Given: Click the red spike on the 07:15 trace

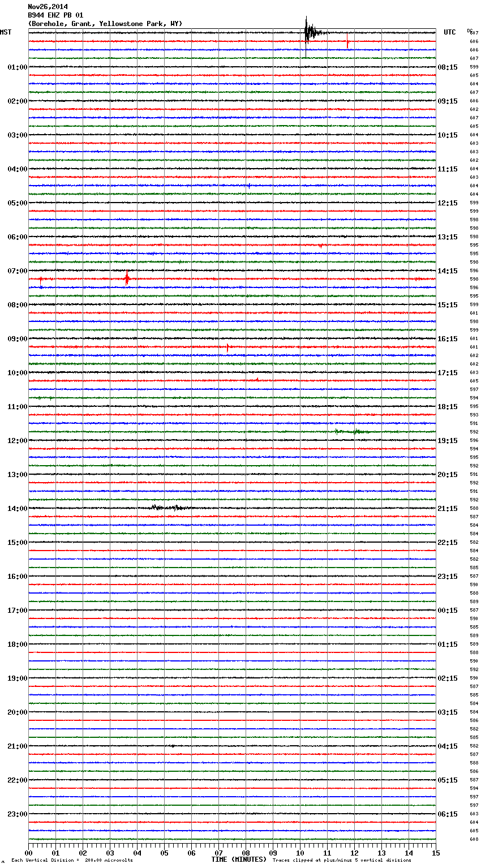Looking at the screenshot, I should [x=127, y=279].
